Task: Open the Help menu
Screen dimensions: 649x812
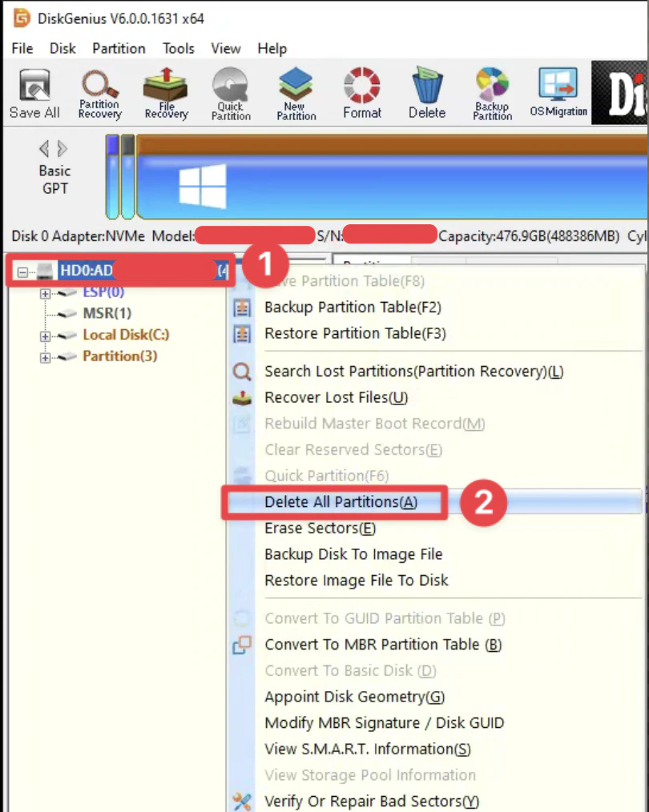Action: 272,49
